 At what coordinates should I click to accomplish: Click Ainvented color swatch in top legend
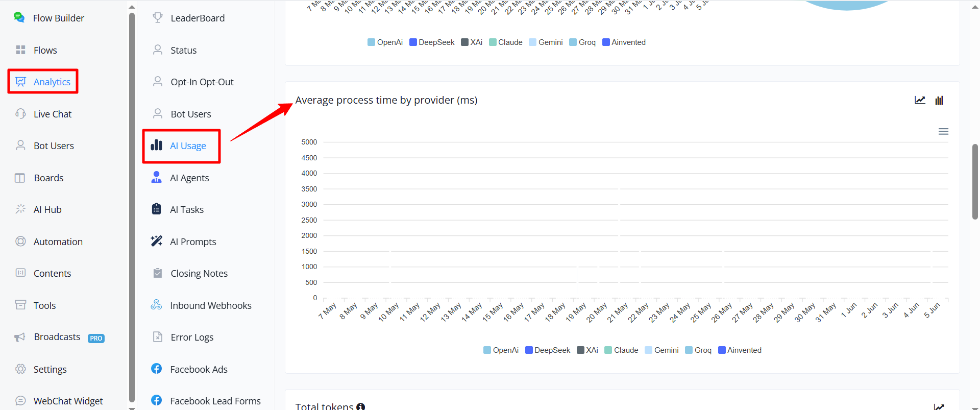tap(606, 42)
